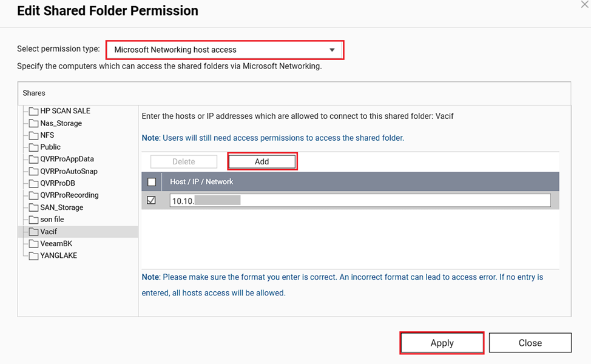
Task: Click the QVRProRecording folder icon
Action: coord(34,195)
